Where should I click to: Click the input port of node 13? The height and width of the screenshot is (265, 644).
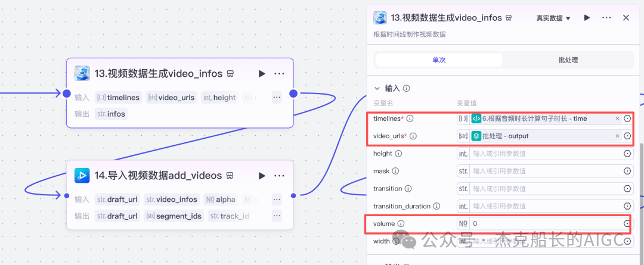coord(67,93)
